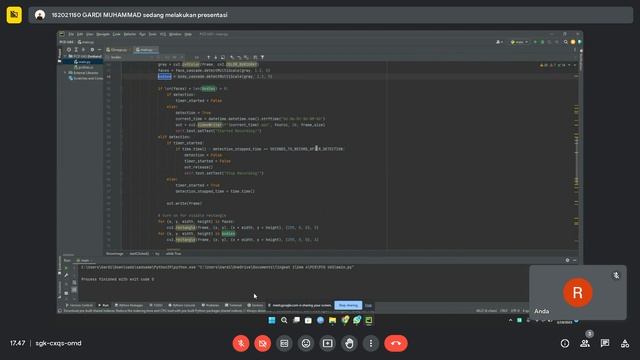This screenshot has width=640, height=360.
Task: Hide the project panel minus icon
Action: [x=99, y=49]
